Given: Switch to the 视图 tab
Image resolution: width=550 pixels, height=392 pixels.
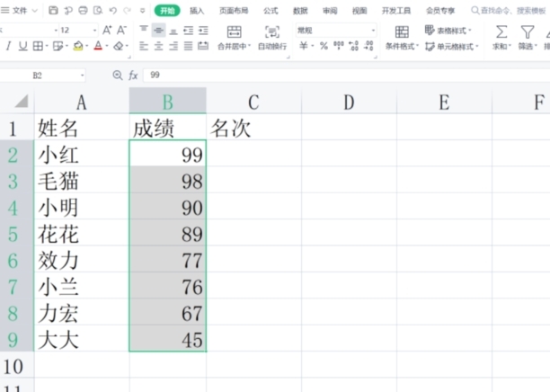Looking at the screenshot, I should click(359, 11).
